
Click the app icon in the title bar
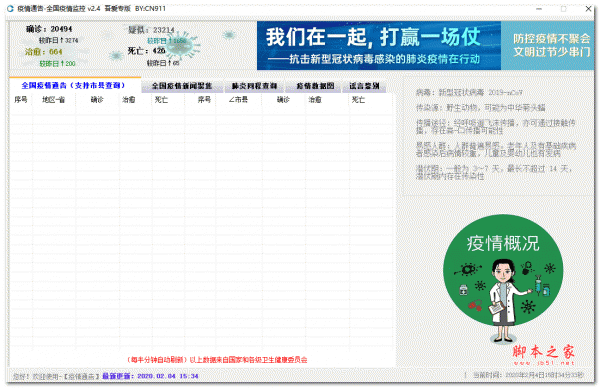10,8
